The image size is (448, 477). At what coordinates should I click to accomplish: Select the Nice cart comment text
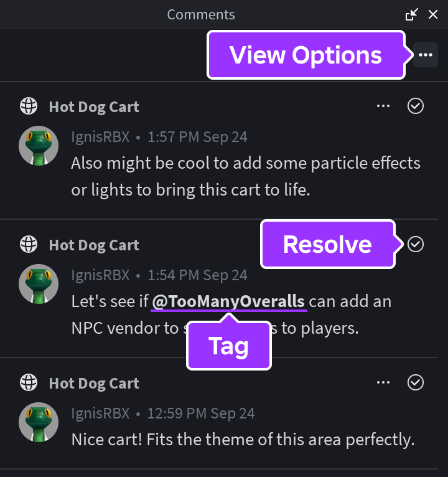coord(243,440)
